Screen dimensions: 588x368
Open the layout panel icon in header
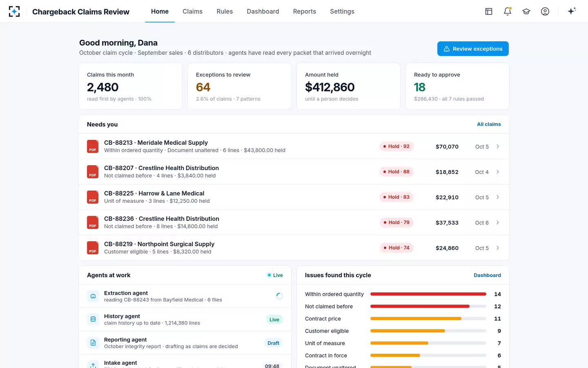(x=489, y=11)
